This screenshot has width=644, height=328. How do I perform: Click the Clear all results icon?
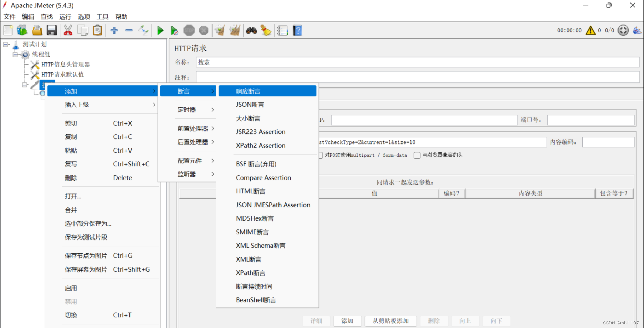pyautogui.click(x=235, y=30)
